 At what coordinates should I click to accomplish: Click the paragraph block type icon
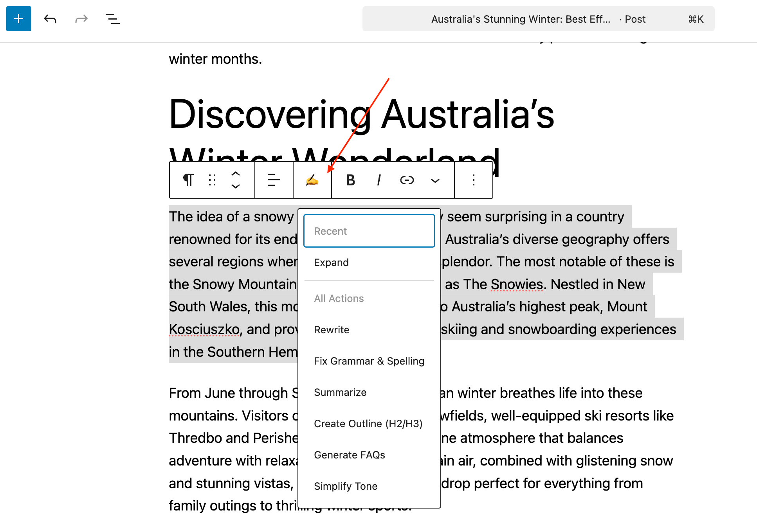coord(188,180)
